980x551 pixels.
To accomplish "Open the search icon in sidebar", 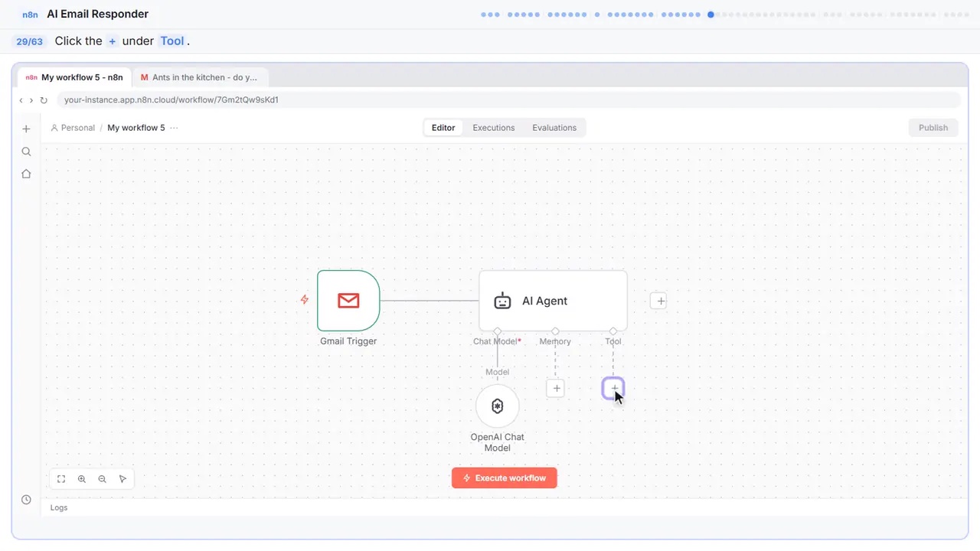I will click(26, 152).
